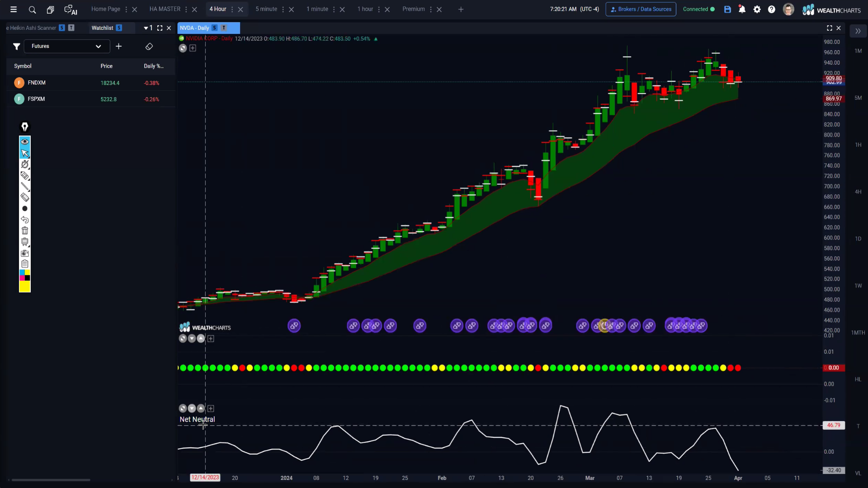Clear the watchlist with the eraser icon
This screenshot has width=868, height=488.
pos(149,46)
